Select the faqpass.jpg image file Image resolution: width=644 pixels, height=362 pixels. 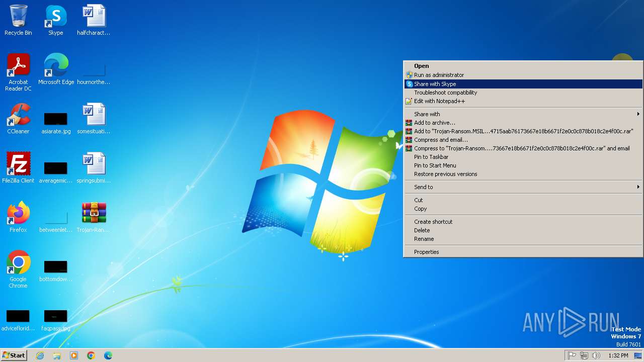click(56, 320)
